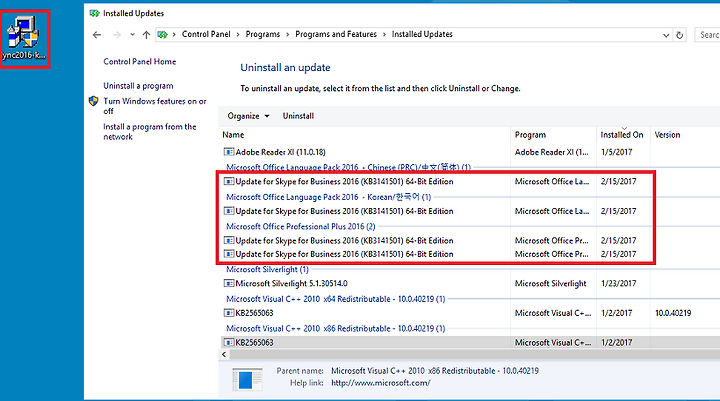Go back with the left arrow button
This screenshot has height=401, width=720.
tap(96, 35)
